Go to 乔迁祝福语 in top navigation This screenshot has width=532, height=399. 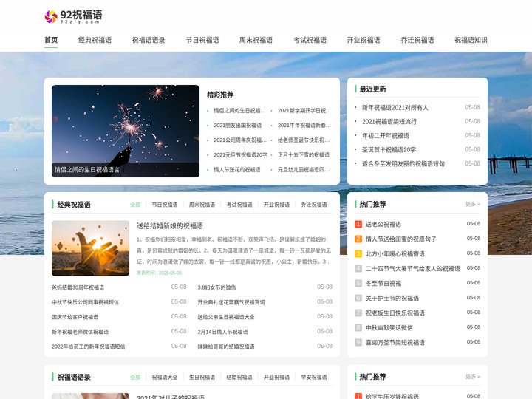[417, 40]
